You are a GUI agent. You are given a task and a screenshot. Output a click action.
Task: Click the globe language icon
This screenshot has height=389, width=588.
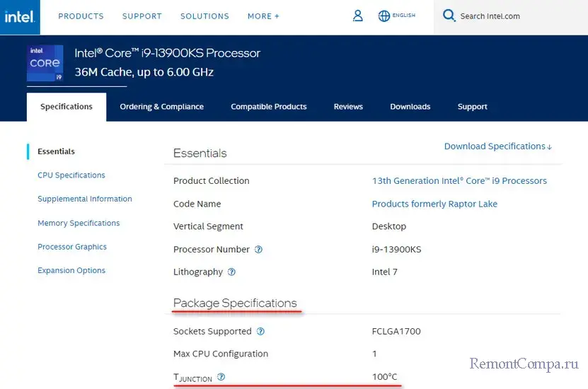[384, 16]
